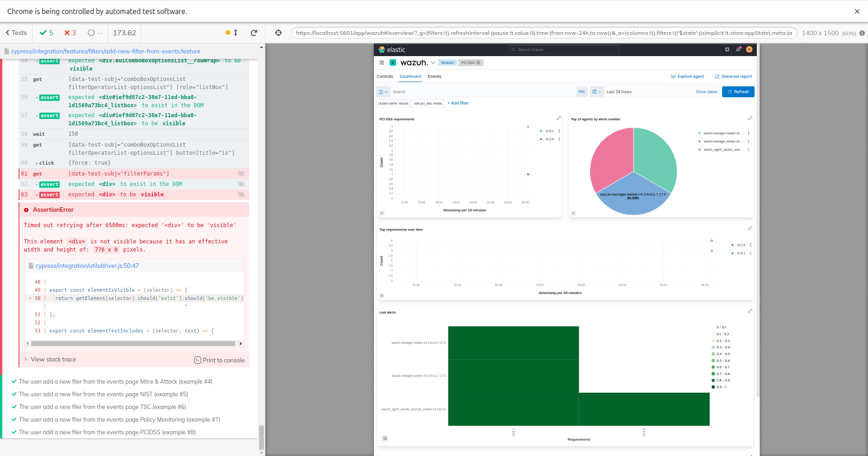Toggle visibility eye on the filterParams get step
The image size is (868, 456).
[241, 173]
